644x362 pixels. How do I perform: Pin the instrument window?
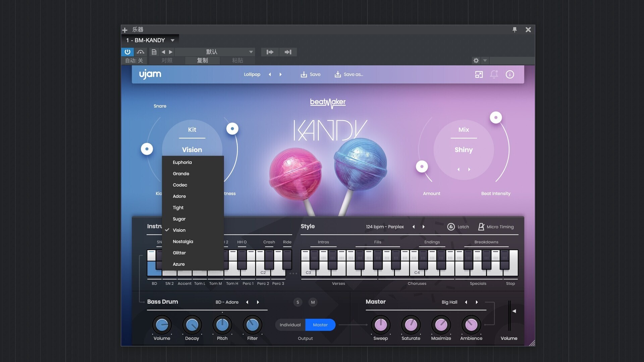(x=515, y=30)
